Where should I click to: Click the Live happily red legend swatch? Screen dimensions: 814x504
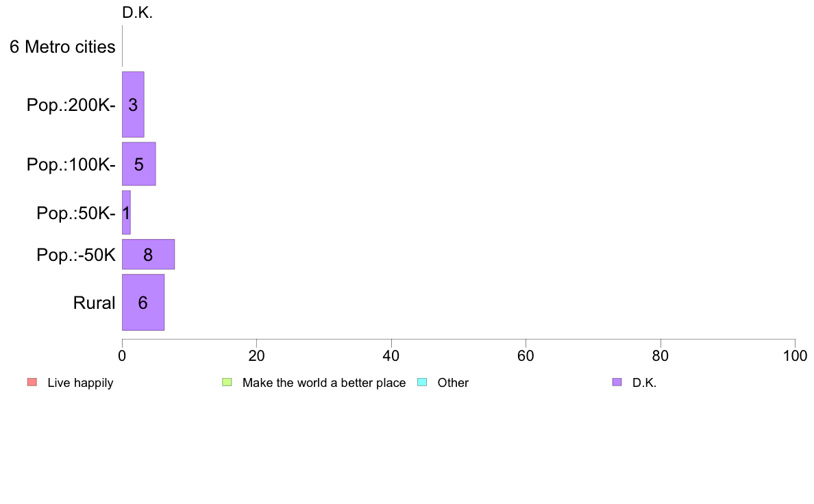32,383
